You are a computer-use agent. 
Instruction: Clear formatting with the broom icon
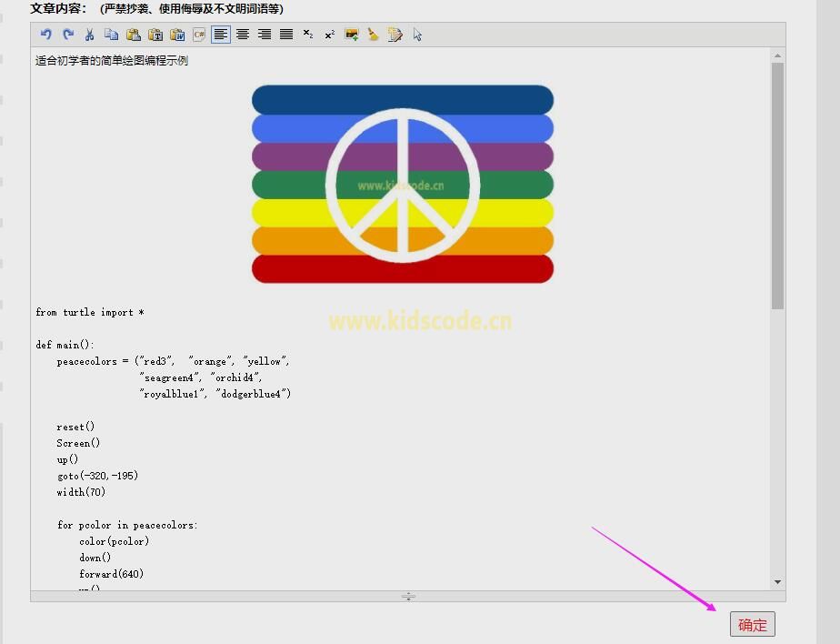374,35
